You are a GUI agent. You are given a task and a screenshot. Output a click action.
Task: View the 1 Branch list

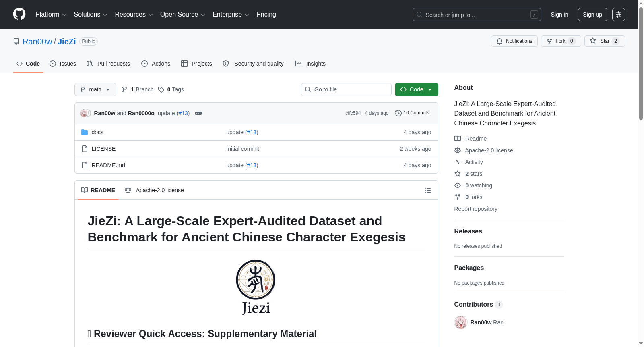tap(138, 89)
